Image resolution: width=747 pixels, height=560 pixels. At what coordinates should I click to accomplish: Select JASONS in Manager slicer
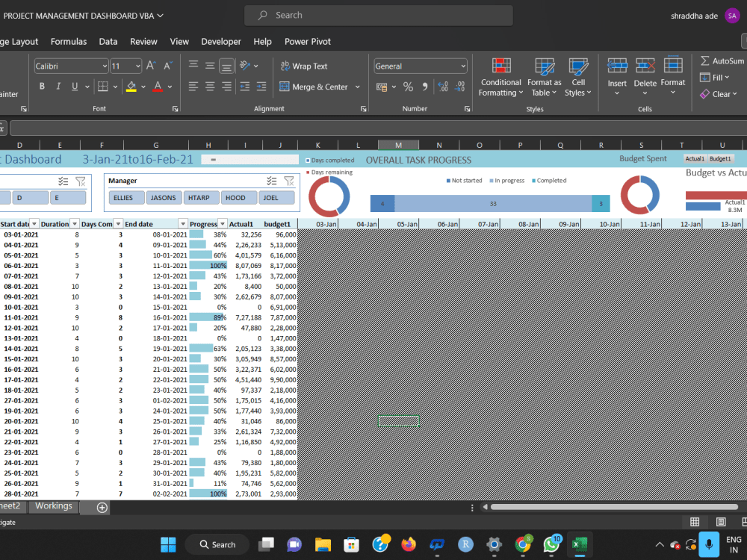point(164,198)
